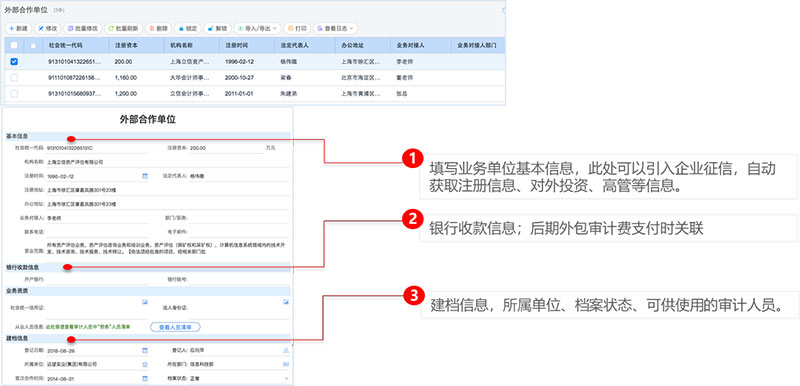
Task: Click the 部门/职务 input field
Action: [239, 218]
